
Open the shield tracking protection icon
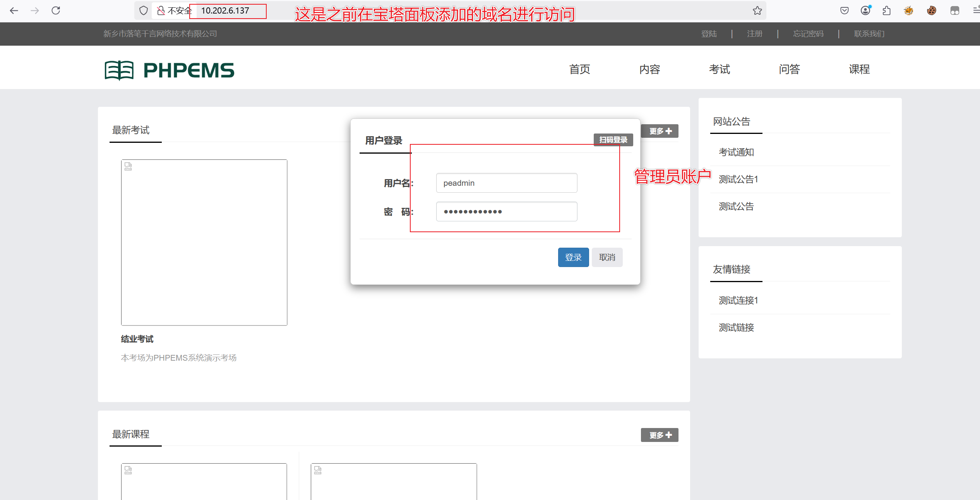click(x=144, y=10)
